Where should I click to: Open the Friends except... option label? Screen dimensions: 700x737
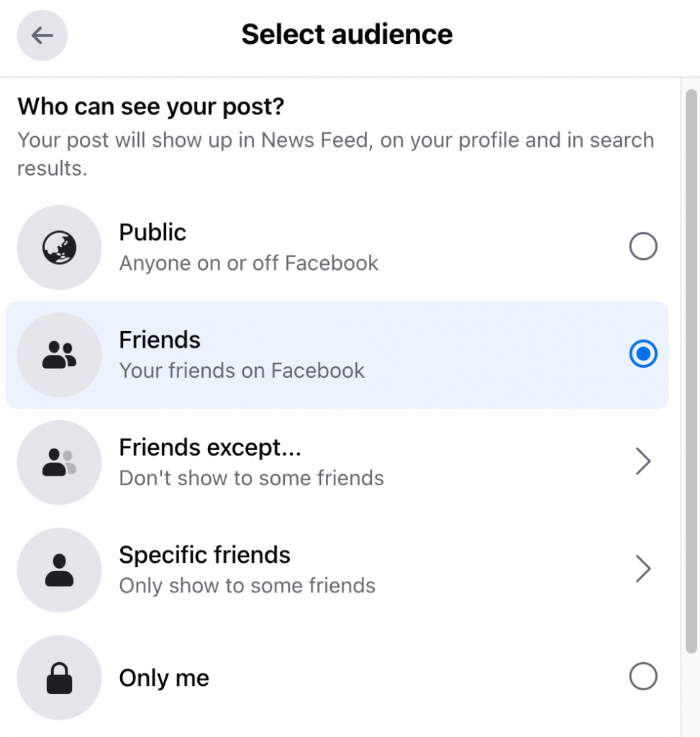[210, 448]
